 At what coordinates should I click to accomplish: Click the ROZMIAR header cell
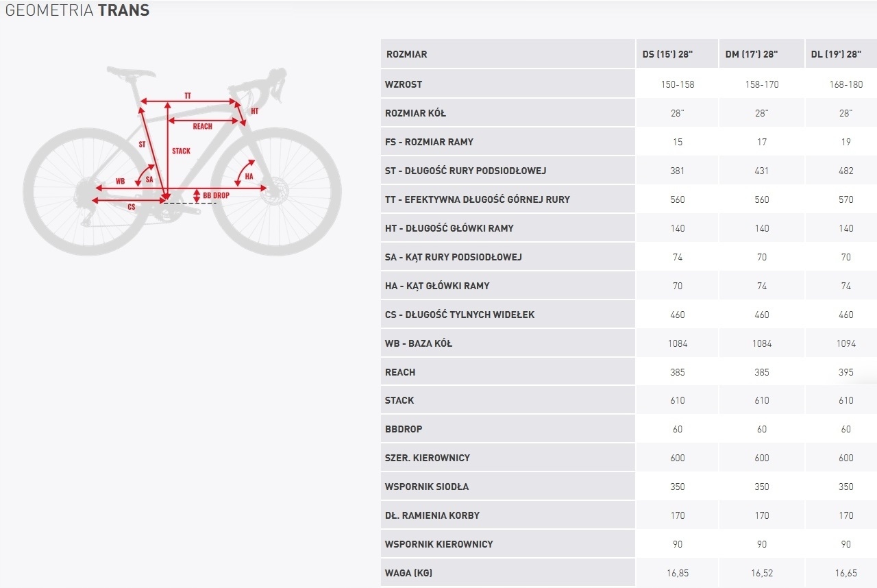pyautogui.click(x=406, y=54)
